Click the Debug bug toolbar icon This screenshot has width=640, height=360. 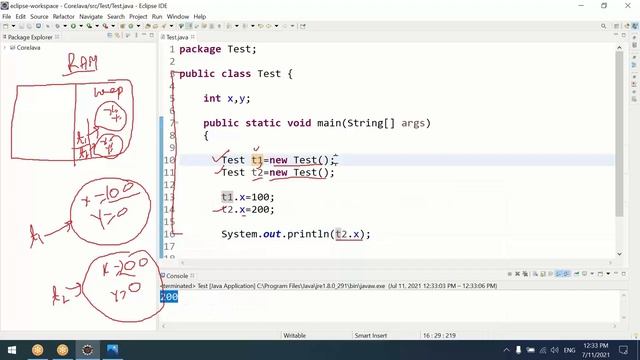(58, 26)
